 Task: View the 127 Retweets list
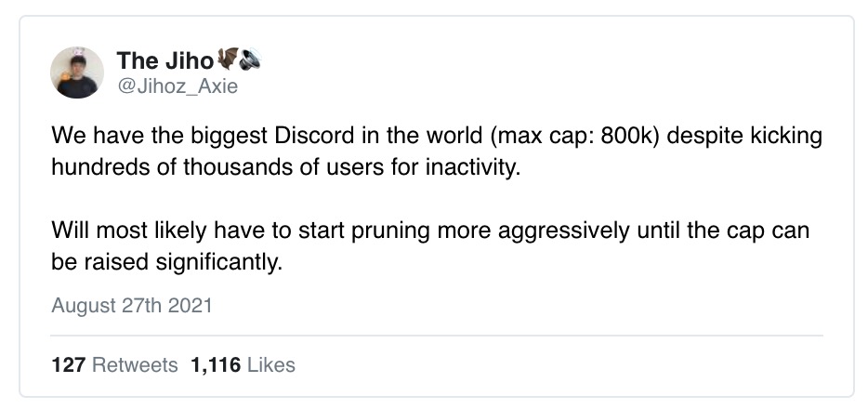tap(114, 364)
